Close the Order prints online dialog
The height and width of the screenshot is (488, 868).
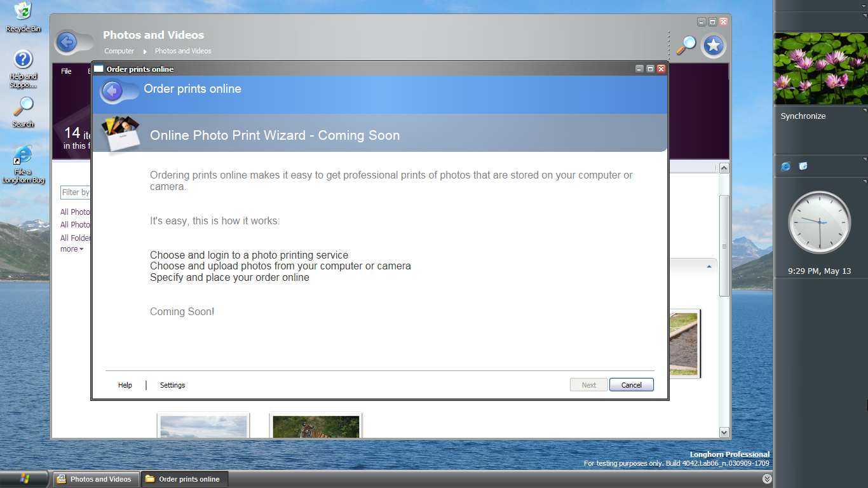coord(661,69)
